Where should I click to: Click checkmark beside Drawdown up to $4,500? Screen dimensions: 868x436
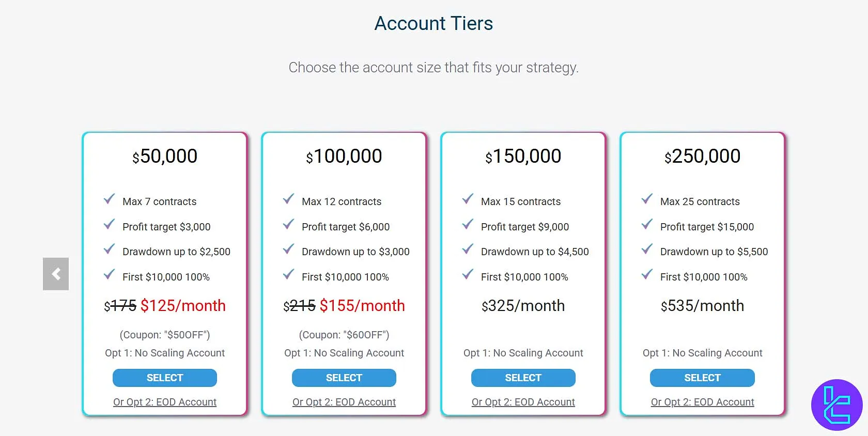[x=468, y=250]
